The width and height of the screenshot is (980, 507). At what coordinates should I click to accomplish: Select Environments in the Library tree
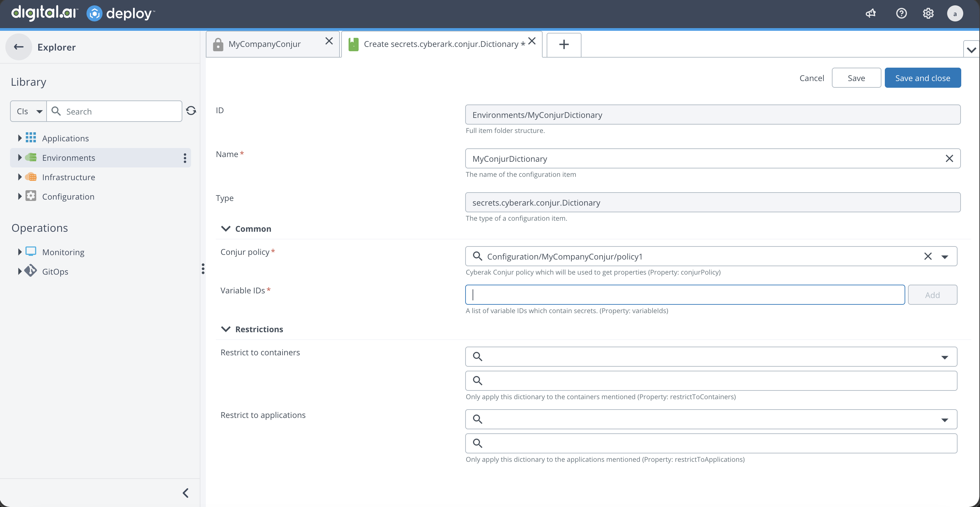point(68,157)
